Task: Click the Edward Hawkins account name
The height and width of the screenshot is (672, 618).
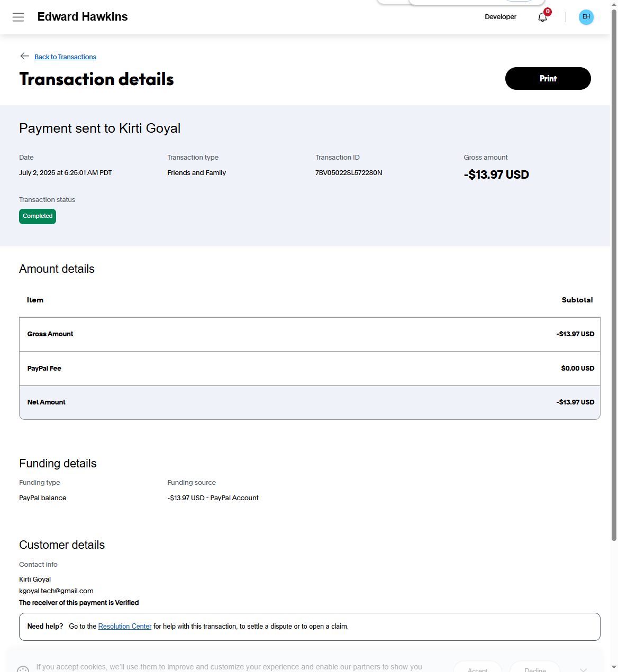Action: (83, 17)
